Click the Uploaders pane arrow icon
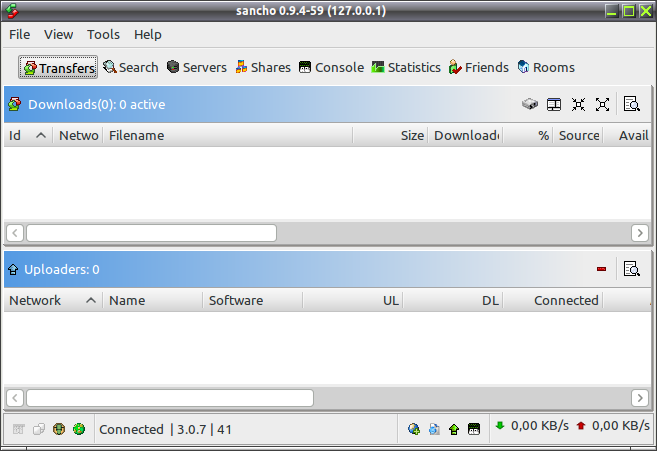657x451 pixels. (x=13, y=269)
